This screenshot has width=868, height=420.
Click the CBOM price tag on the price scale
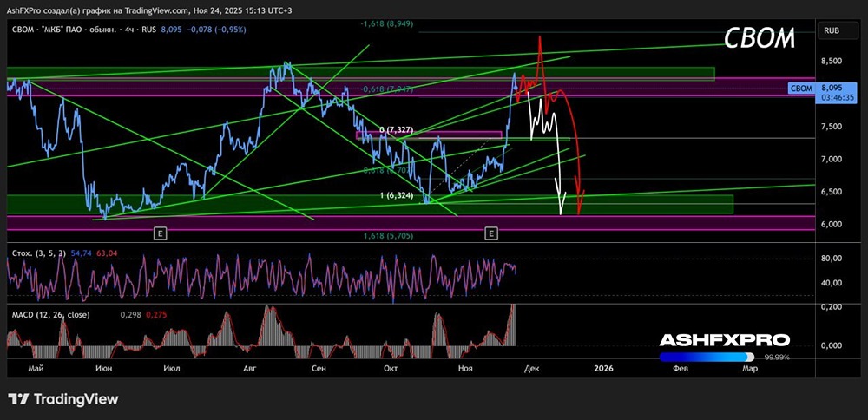[802, 89]
